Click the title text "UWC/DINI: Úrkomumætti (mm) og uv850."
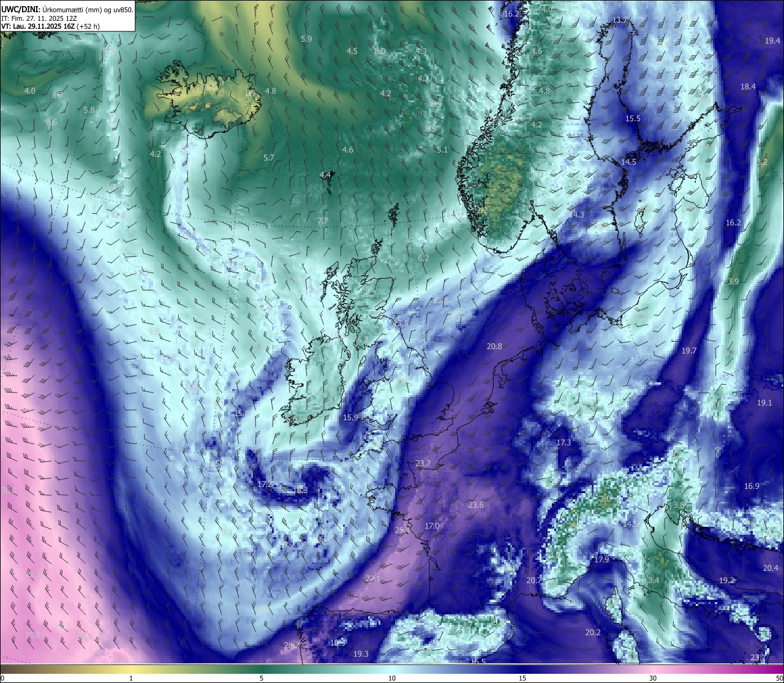This screenshot has height=683, width=784. (x=67, y=9)
